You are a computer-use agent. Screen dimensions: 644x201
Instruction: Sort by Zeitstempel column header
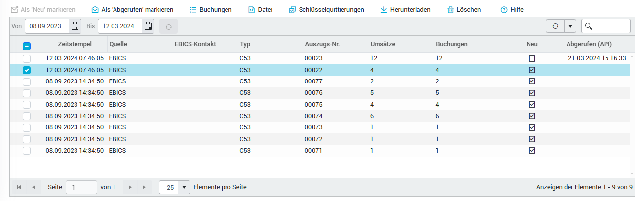click(74, 44)
